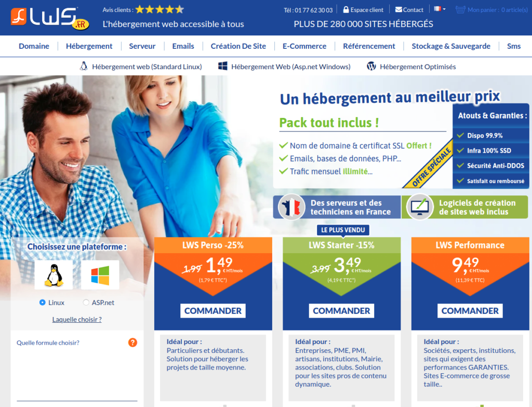This screenshot has width=532, height=407.
Task: Click the monitor with pencil icon
Action: (420, 207)
